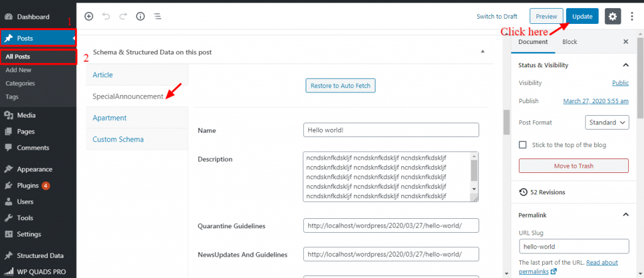Select the Apartment schema tab
This screenshot has width=644, height=278.
109,118
